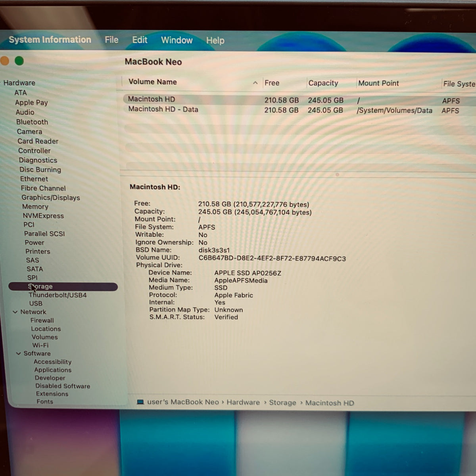Sort by the File System column header

click(x=459, y=84)
